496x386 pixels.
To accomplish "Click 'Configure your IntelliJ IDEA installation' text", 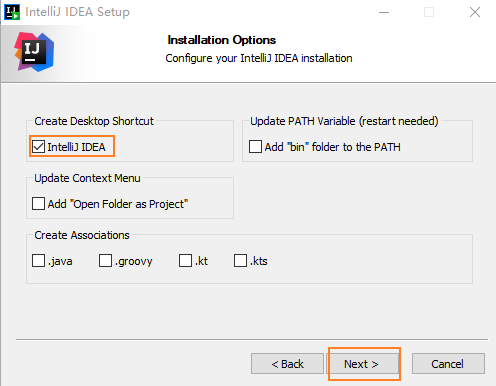I will [x=259, y=58].
